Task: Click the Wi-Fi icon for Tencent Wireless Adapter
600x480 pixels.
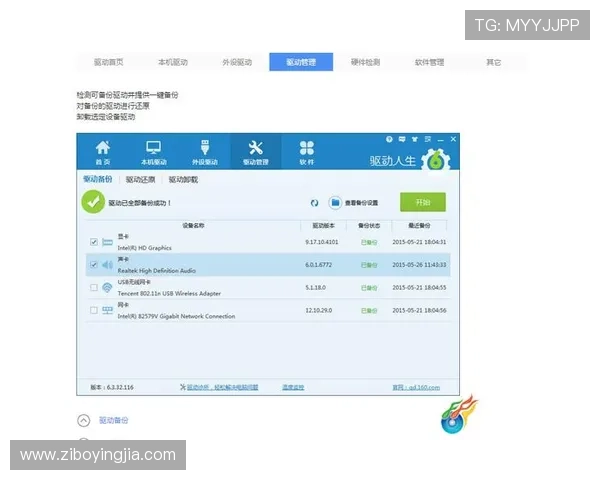Action: click(107, 287)
